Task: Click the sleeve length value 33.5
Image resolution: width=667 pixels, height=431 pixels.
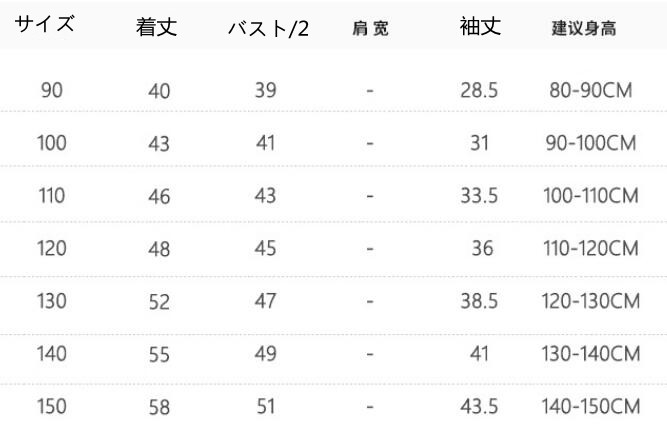Action: tap(479, 196)
